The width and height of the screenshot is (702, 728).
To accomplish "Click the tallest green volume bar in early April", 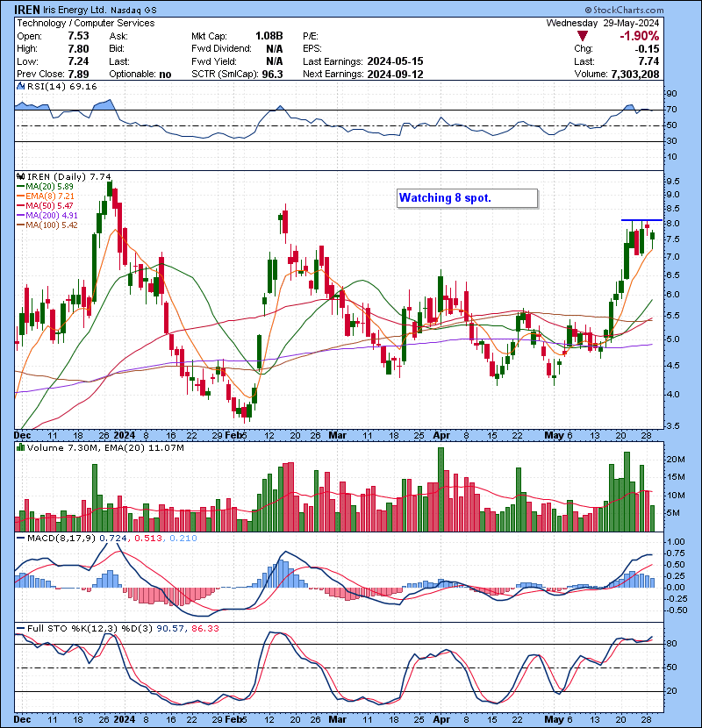I will (441, 489).
